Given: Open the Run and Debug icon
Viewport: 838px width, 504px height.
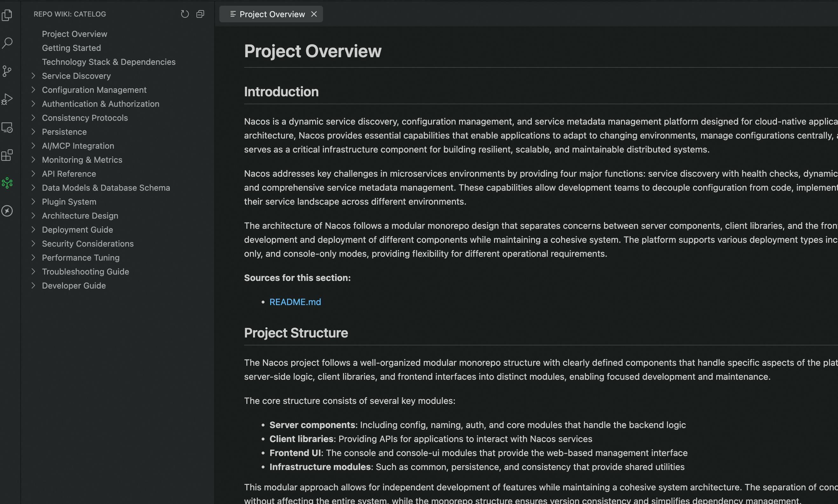Looking at the screenshot, I should point(7,99).
